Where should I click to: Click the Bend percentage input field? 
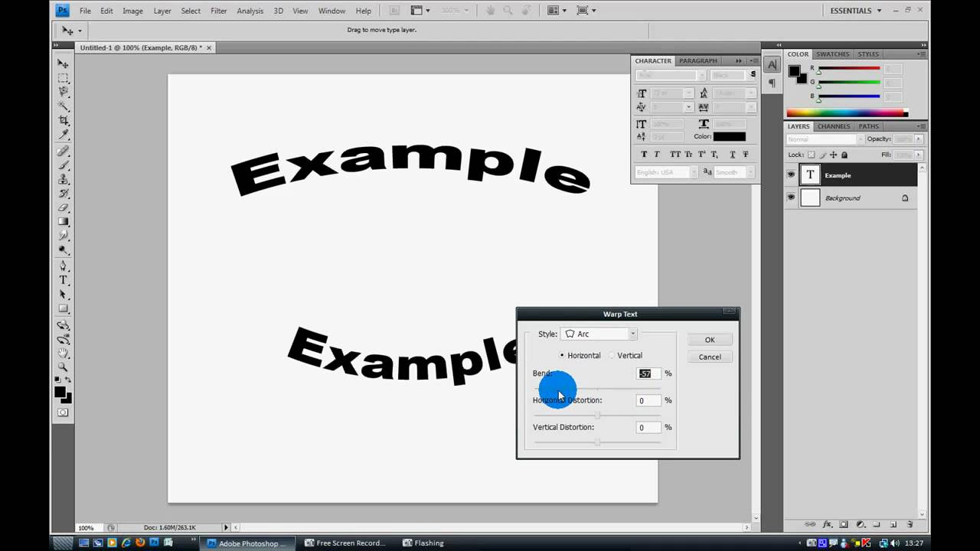pos(648,373)
